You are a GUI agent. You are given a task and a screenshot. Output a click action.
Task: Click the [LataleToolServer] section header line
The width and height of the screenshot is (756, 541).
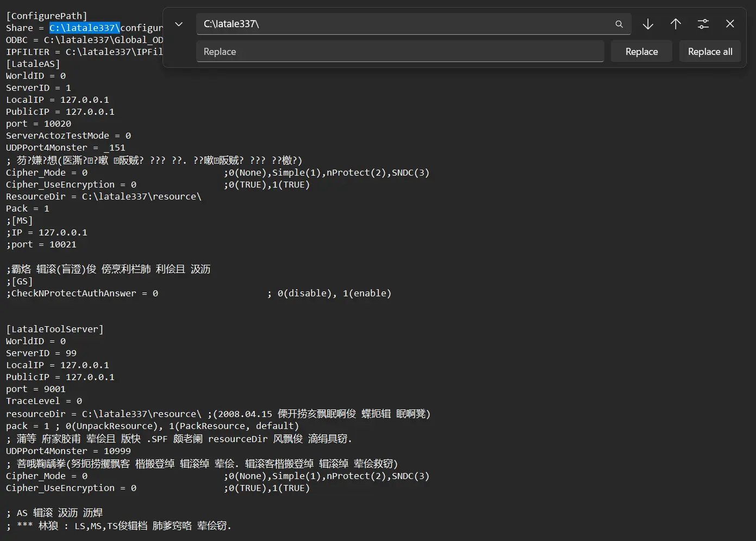(55, 329)
